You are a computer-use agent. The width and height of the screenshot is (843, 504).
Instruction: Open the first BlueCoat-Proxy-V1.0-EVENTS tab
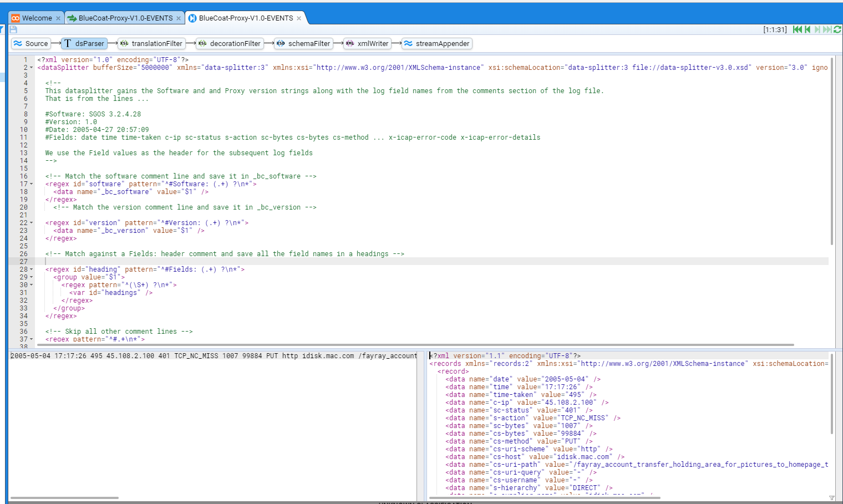click(125, 18)
